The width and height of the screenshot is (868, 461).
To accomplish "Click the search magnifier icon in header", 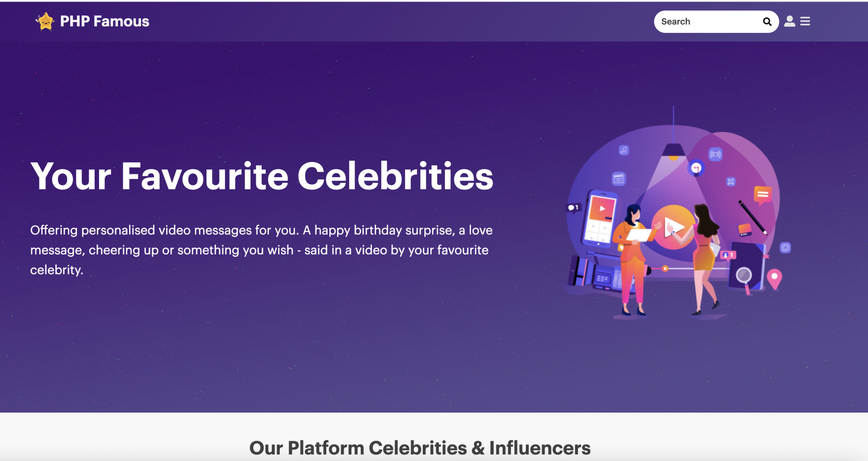I will tap(767, 22).
